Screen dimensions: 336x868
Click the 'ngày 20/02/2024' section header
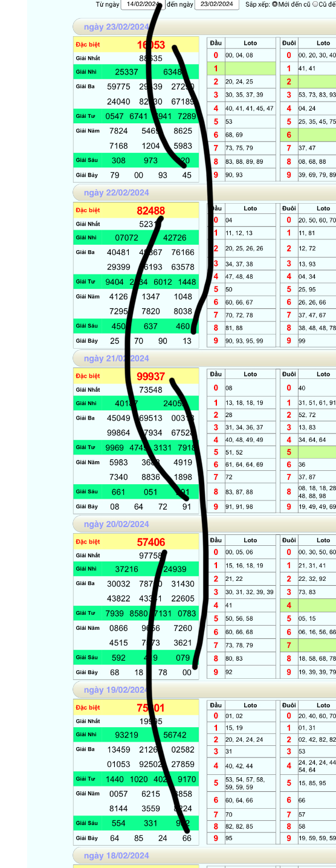tap(204, 524)
